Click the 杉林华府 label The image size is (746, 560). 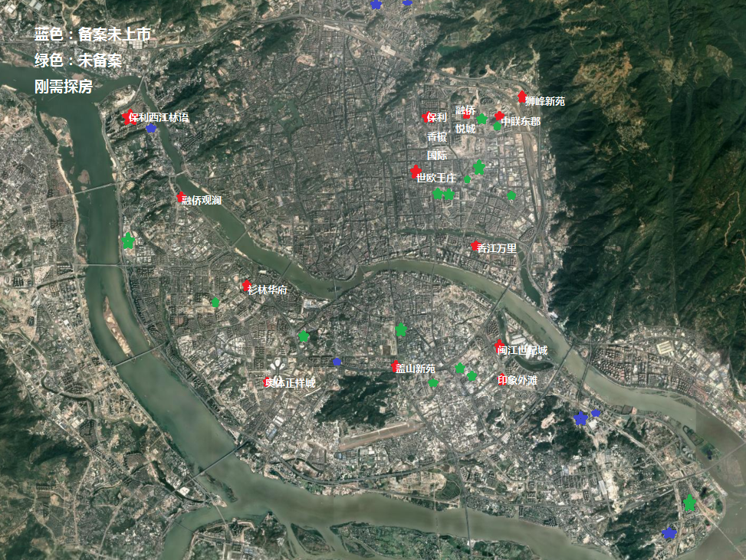click(x=268, y=290)
